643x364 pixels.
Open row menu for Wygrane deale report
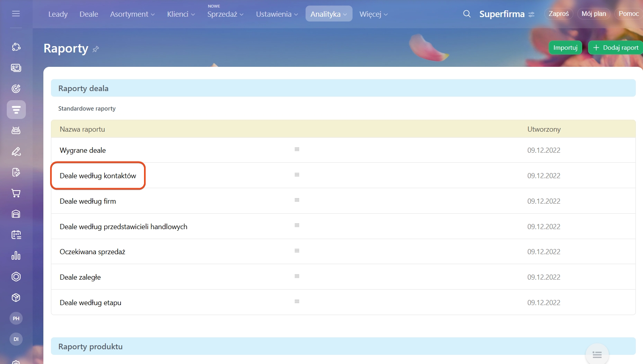[297, 150]
